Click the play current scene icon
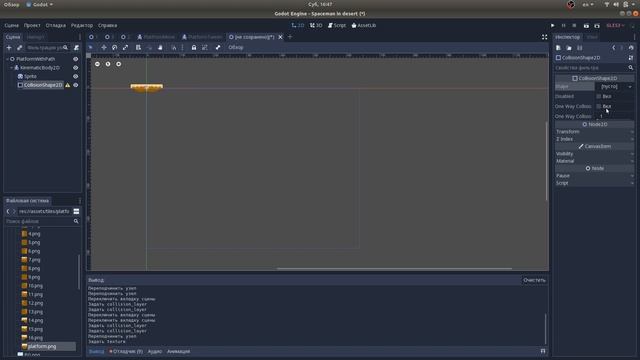Screen dimensions: 640x360 point(586,25)
